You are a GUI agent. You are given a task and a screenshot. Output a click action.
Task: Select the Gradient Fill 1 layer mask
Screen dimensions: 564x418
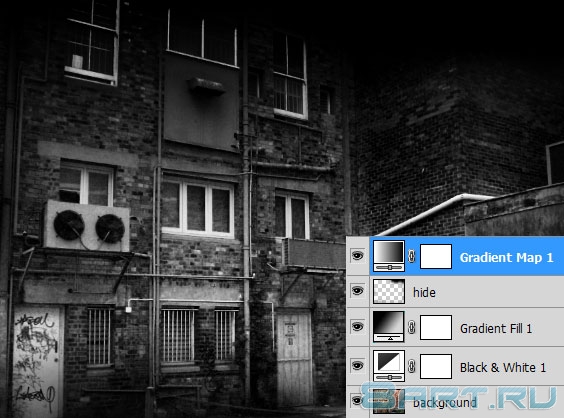436,327
